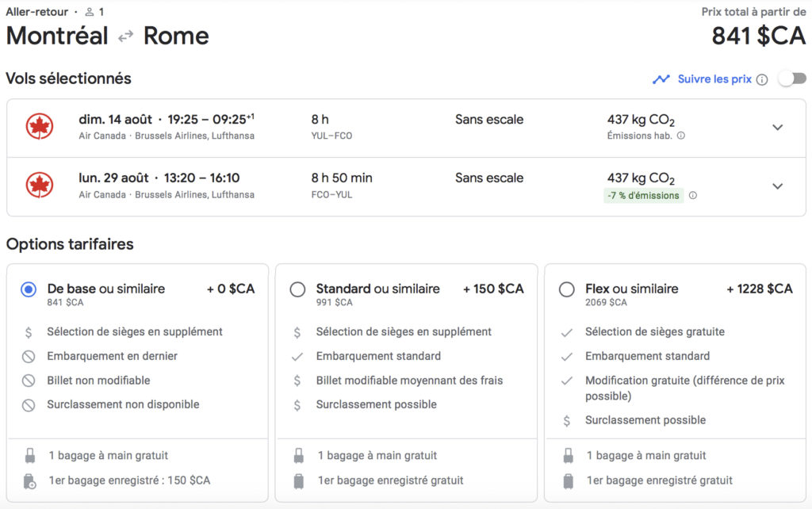Click the passenger count icon near Aller-retour
This screenshot has height=509, width=812.
click(x=90, y=12)
